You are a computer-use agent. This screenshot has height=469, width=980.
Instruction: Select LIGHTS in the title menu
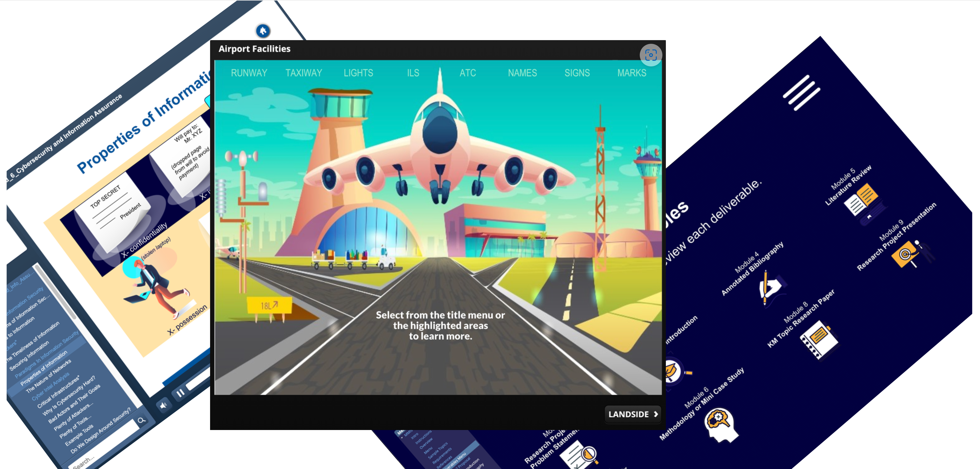[358, 73]
